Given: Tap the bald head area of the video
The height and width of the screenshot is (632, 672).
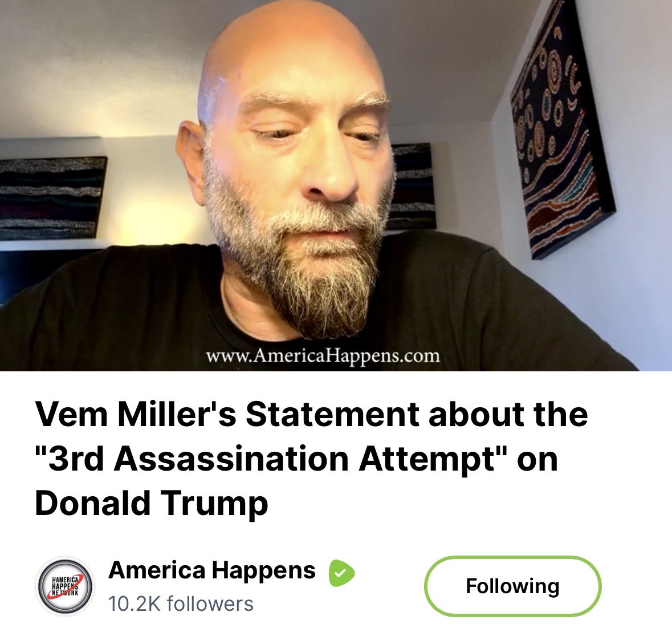Looking at the screenshot, I should 291,43.
